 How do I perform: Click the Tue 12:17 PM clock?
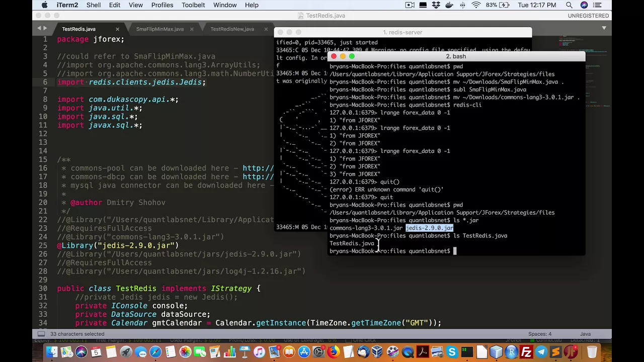point(537,5)
